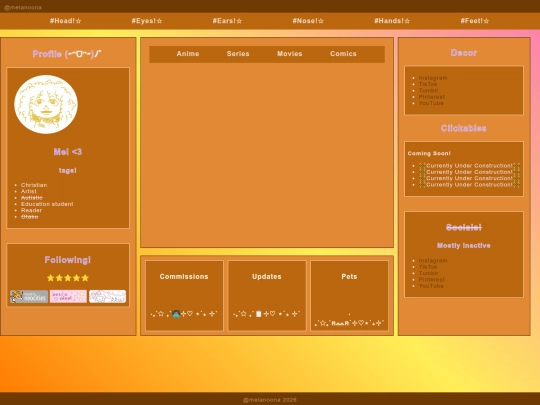Click the white sketch badge after petra pixel
The height and width of the screenshot is (405, 540).
107,297
